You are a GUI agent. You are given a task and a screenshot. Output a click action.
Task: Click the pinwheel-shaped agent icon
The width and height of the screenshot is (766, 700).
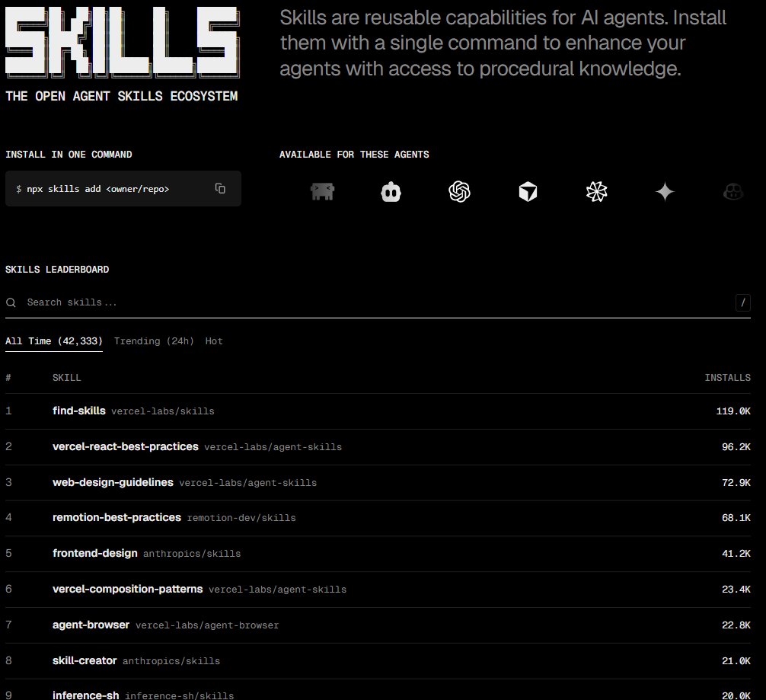pyautogui.click(x=596, y=192)
